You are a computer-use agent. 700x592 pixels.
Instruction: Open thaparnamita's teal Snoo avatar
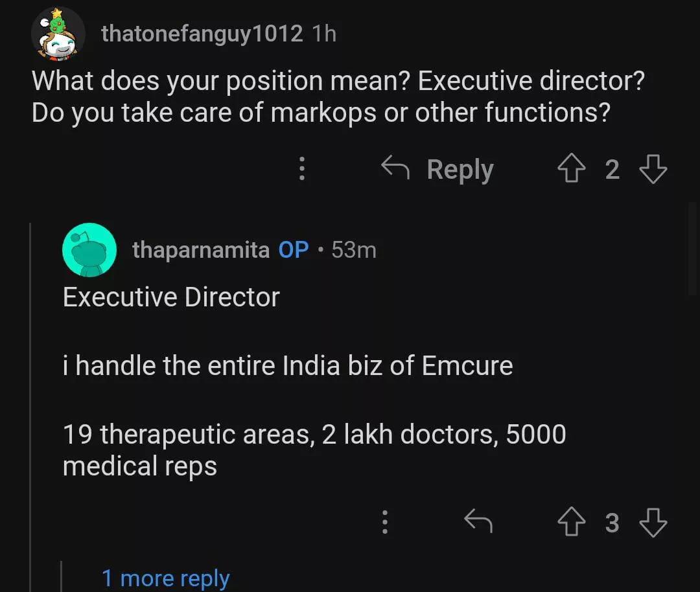(89, 250)
